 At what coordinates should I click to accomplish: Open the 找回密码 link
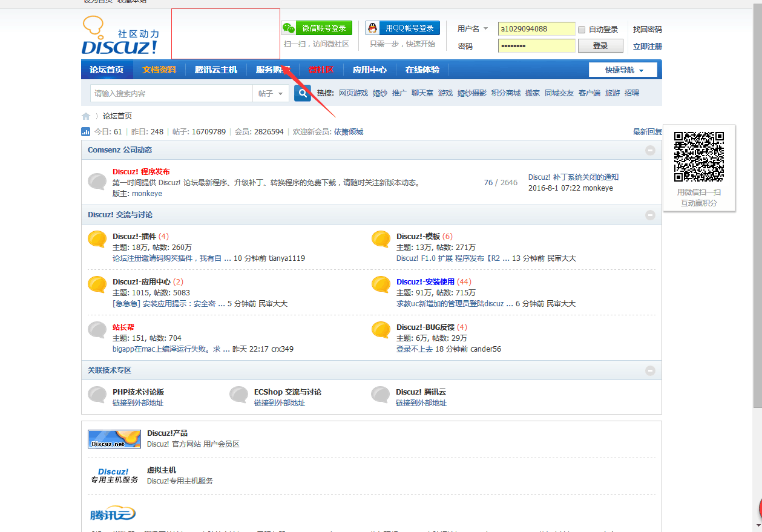tap(648, 29)
